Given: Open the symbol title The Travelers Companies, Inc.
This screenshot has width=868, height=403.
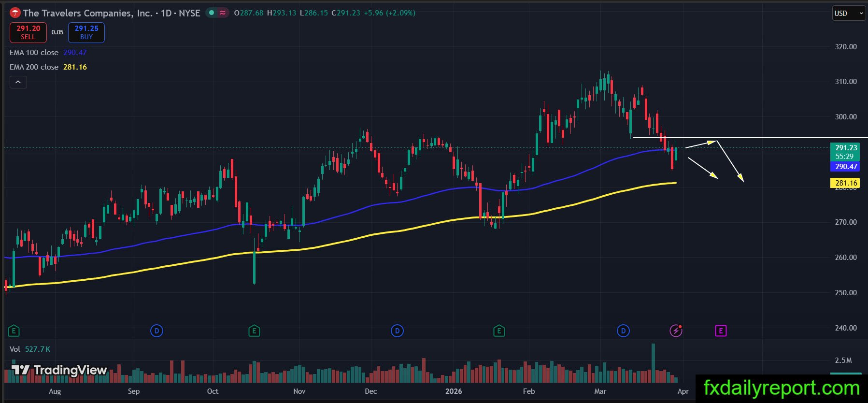Looking at the screenshot, I should click(87, 13).
